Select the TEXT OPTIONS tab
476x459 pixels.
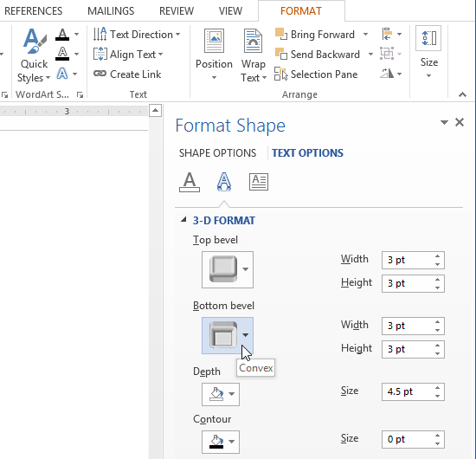[x=307, y=152]
